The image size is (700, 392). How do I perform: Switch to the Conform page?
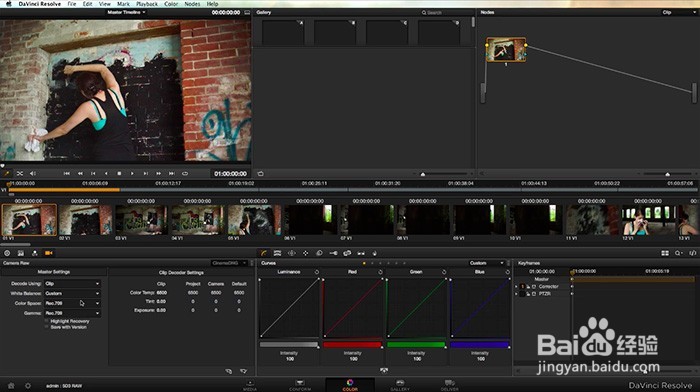[300, 385]
